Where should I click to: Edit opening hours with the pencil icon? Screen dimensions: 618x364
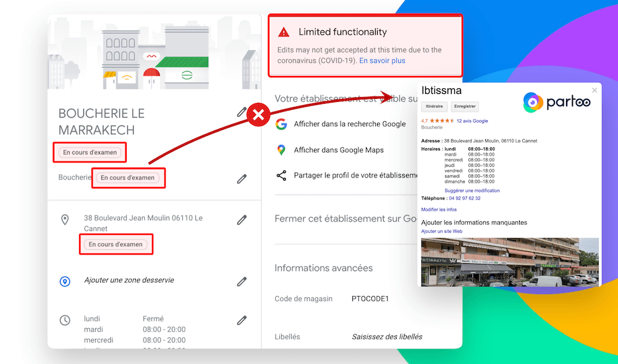tap(242, 320)
